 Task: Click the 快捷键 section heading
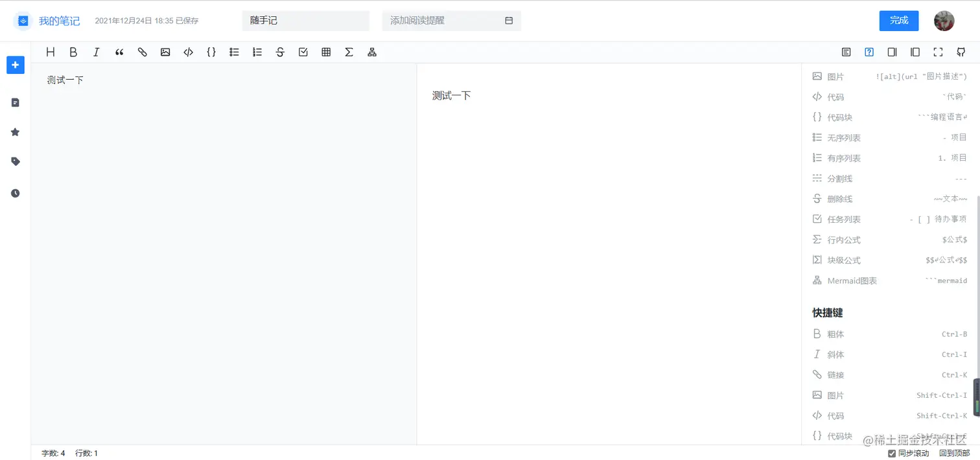pos(828,313)
